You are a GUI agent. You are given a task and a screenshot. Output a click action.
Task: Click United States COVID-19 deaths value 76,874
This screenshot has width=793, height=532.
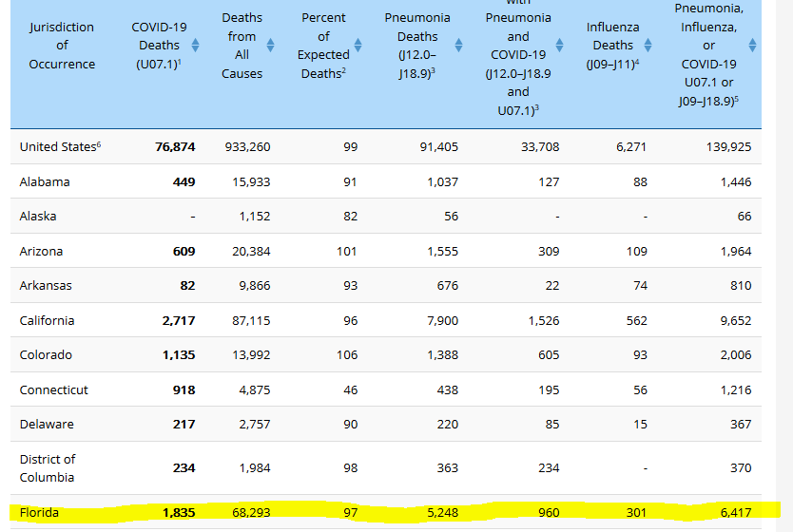175,147
